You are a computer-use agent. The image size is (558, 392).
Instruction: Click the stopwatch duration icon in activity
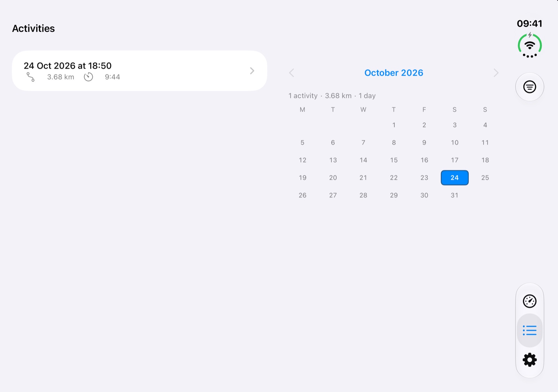pyautogui.click(x=89, y=77)
